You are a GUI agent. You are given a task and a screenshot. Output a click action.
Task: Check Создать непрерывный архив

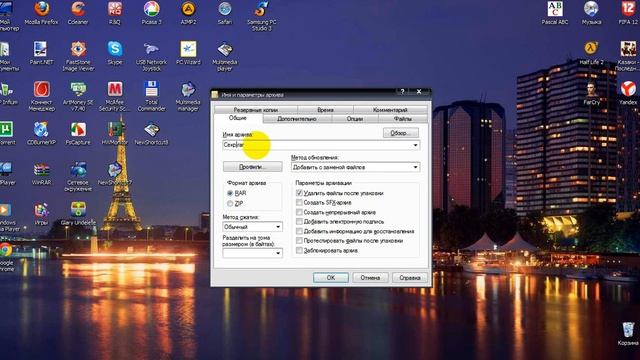(x=299, y=212)
